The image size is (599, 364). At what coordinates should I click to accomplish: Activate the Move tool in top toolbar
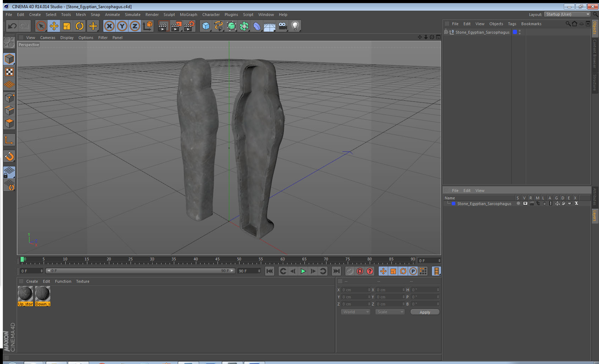(54, 26)
